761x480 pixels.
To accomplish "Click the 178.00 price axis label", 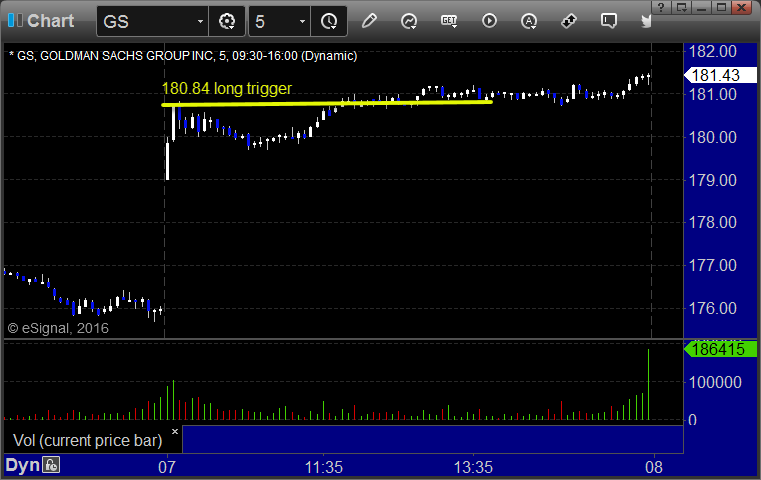I will [x=713, y=222].
